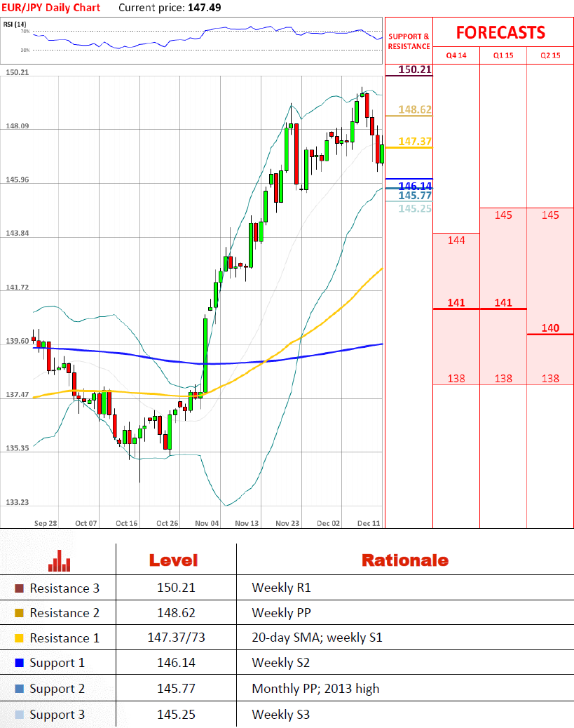Click the Q4 14 lower forecast 138
Viewport: 574px width, 728px height.
point(456,379)
